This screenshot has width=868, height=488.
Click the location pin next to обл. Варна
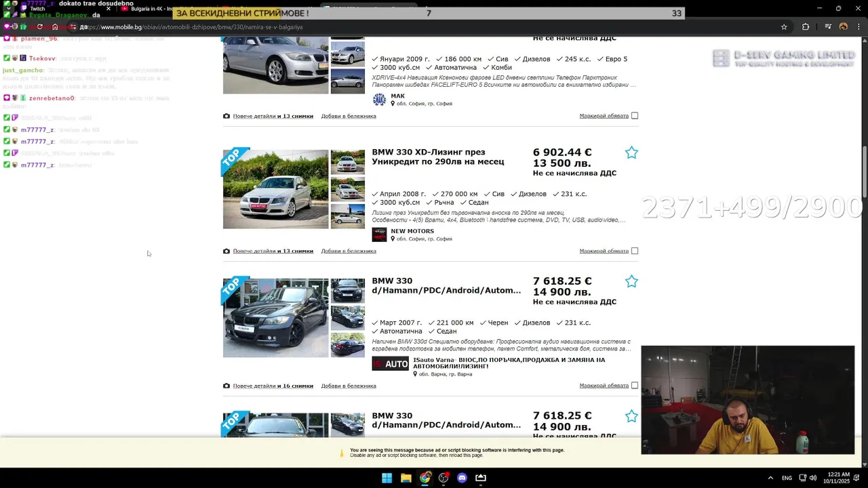[415, 374]
